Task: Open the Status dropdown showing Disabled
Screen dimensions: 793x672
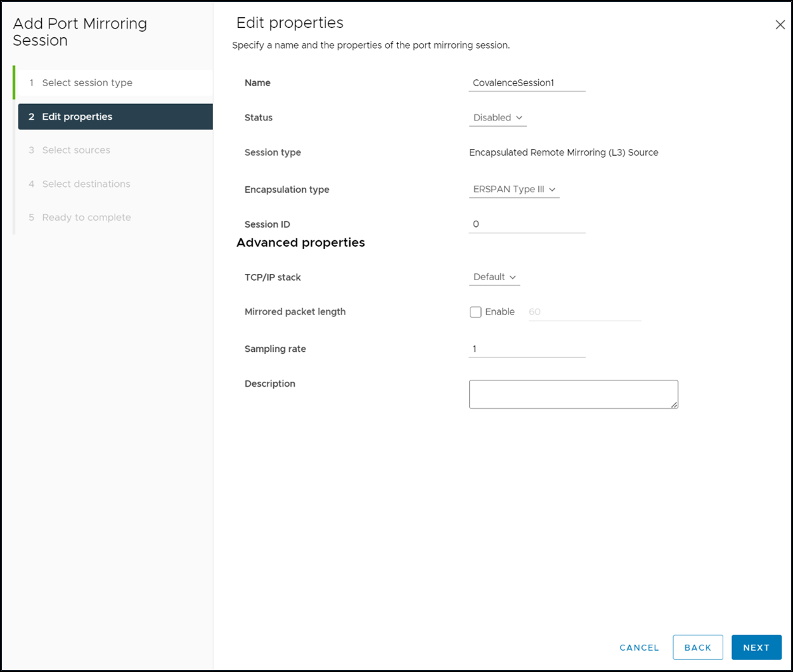Action: tap(498, 118)
